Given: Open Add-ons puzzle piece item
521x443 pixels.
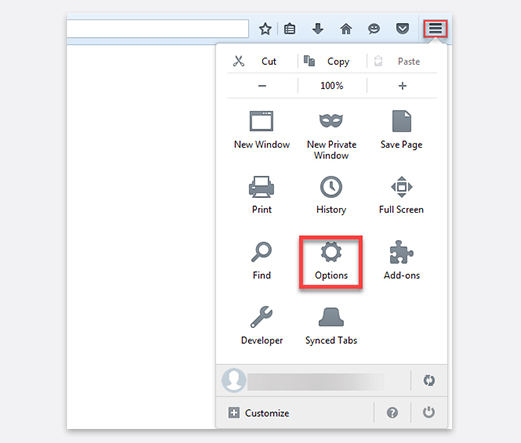Looking at the screenshot, I should coord(401,261).
